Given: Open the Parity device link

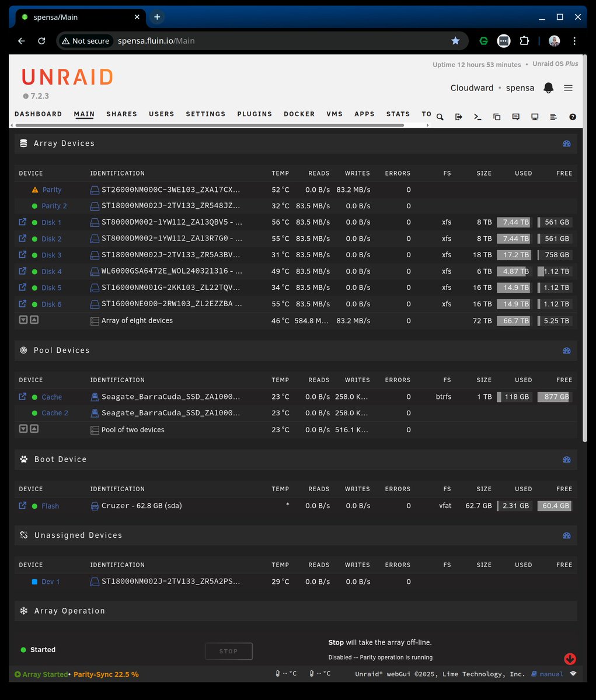Looking at the screenshot, I should (51, 190).
